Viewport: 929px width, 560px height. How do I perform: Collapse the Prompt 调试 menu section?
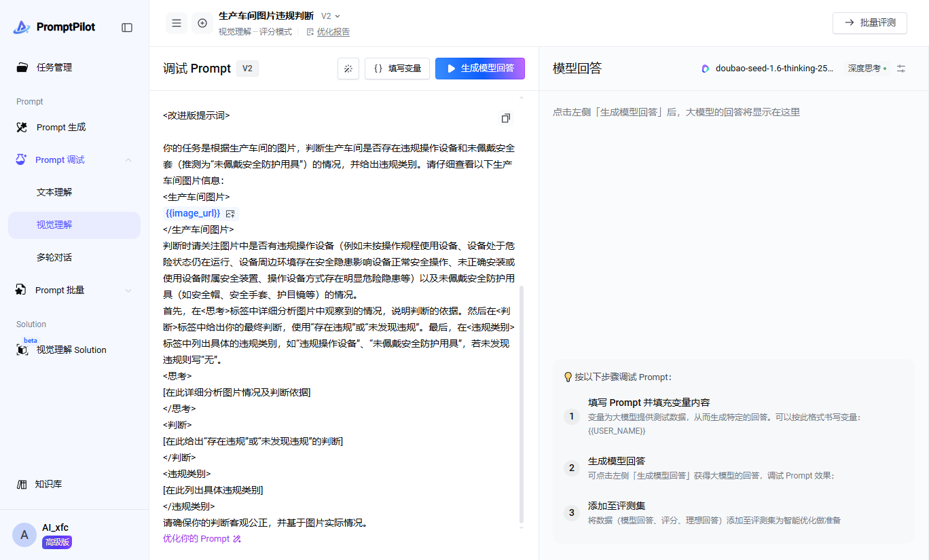tap(128, 160)
